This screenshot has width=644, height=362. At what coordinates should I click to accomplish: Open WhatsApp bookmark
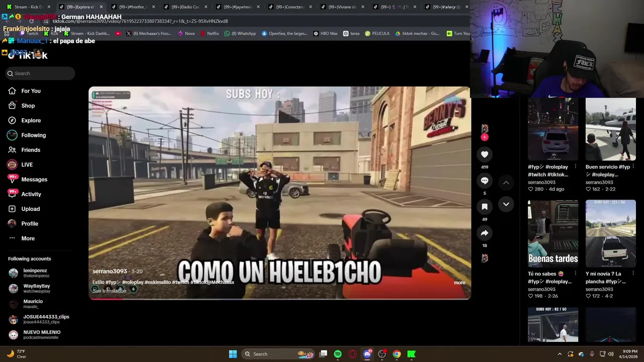click(x=240, y=34)
